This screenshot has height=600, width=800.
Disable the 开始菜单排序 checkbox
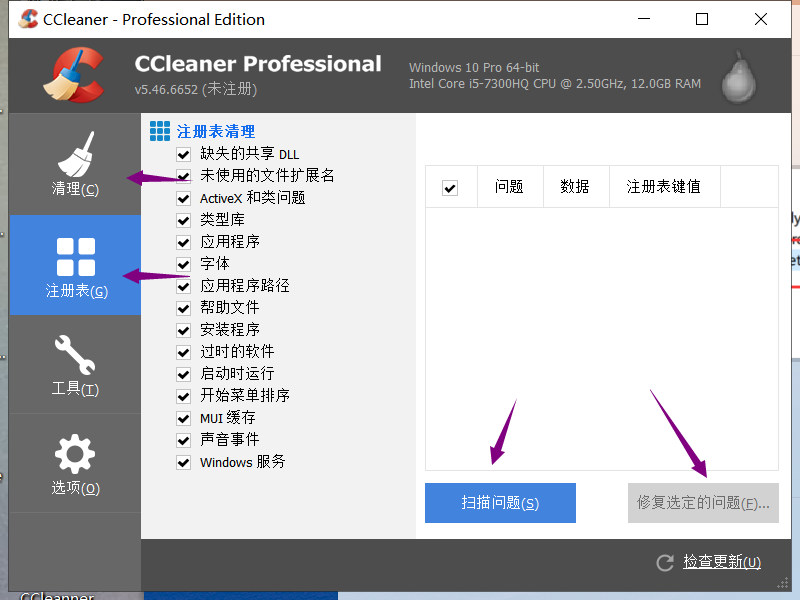click(184, 396)
